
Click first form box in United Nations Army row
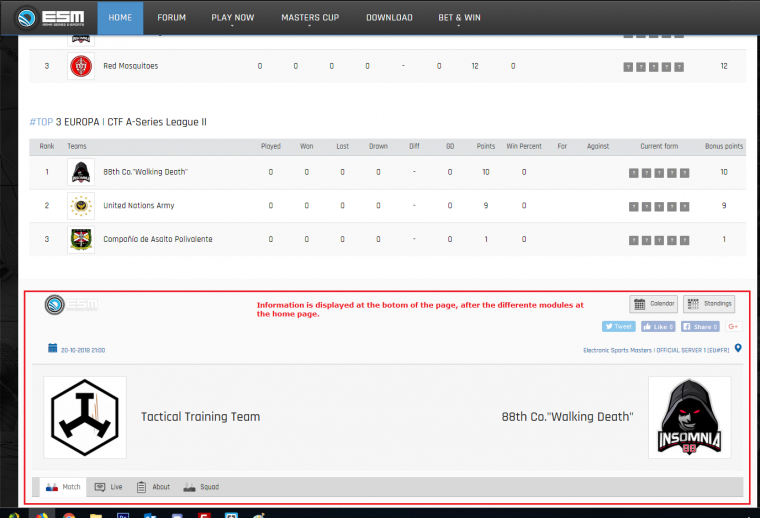tap(633, 207)
